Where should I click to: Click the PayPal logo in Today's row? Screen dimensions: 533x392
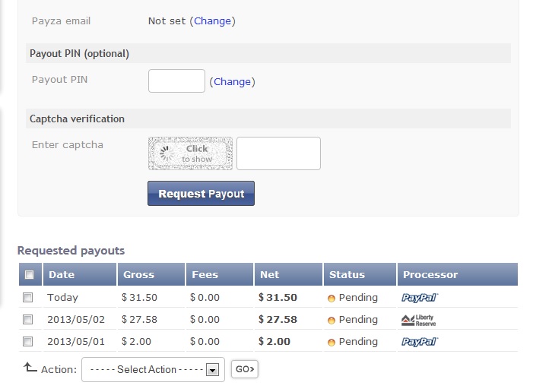click(x=420, y=298)
